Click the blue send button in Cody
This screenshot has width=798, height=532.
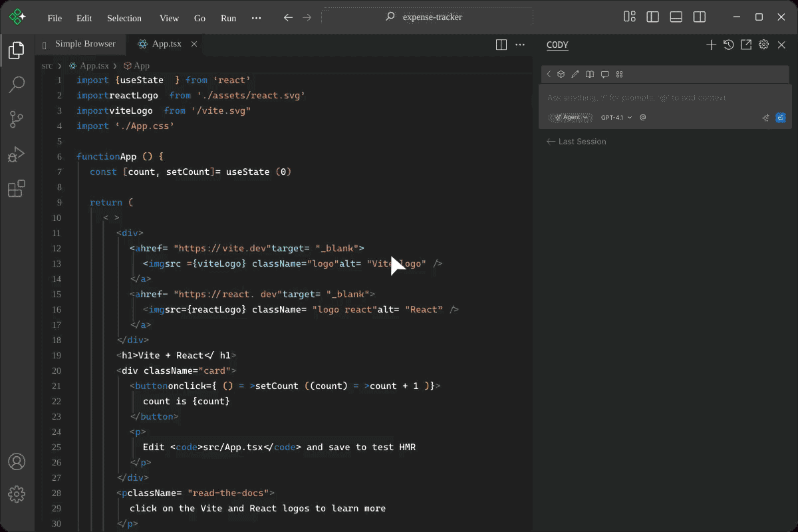[x=781, y=118]
